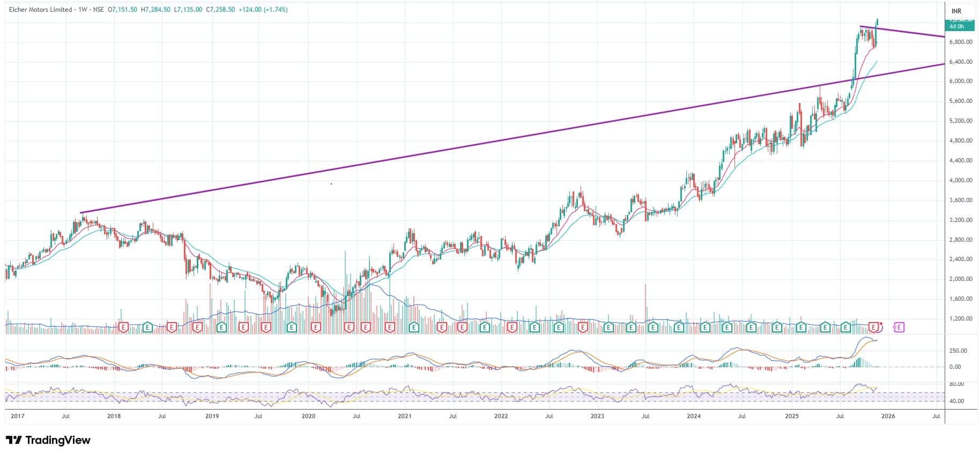Click the NSE exchange label

[99, 10]
